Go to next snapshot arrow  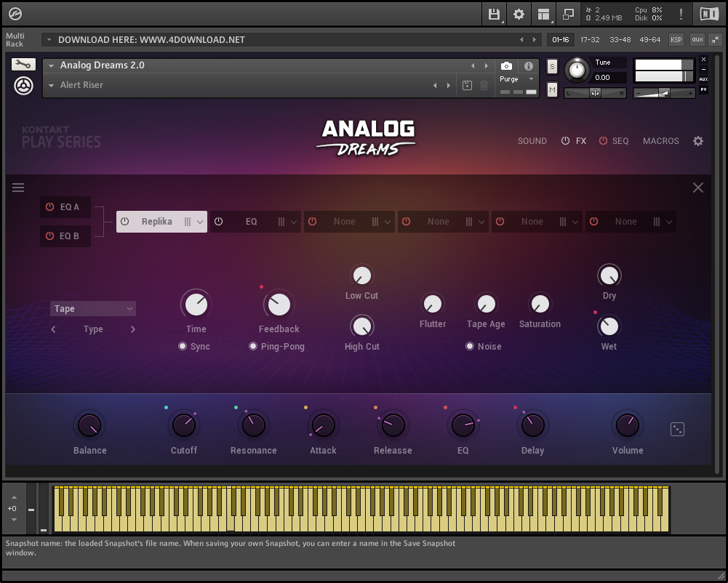pyautogui.click(x=449, y=85)
